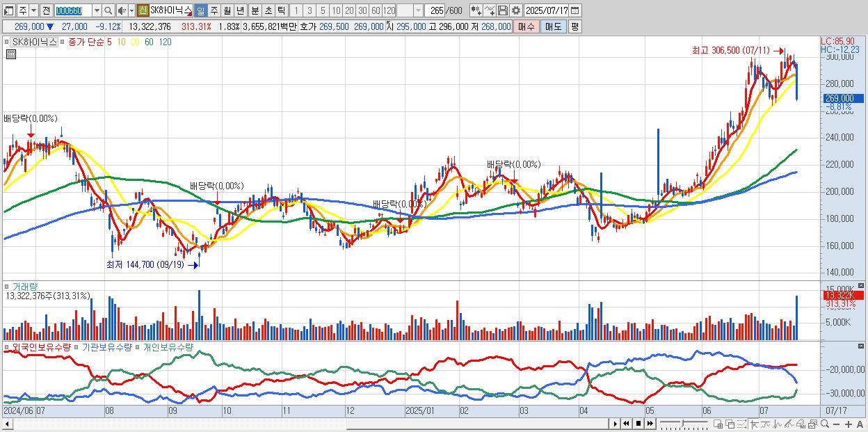Click the 전 button
The width and height of the screenshot is (868, 432).
pyautogui.click(x=46, y=10)
